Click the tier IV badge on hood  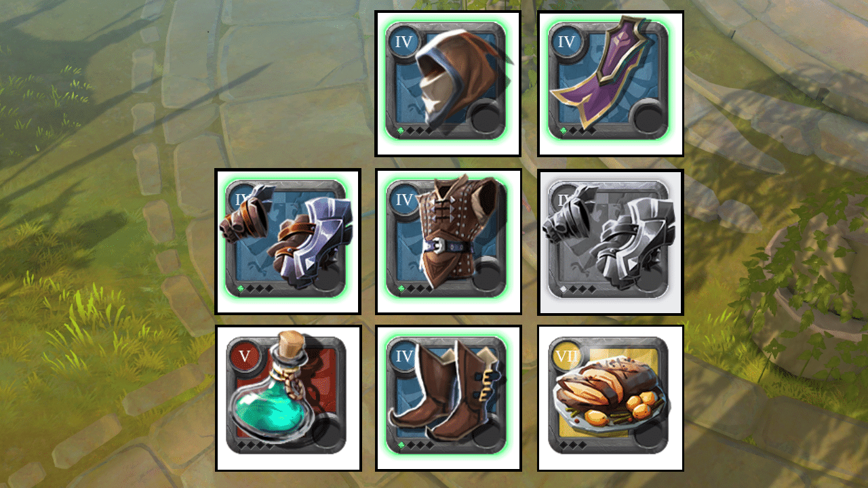point(404,42)
